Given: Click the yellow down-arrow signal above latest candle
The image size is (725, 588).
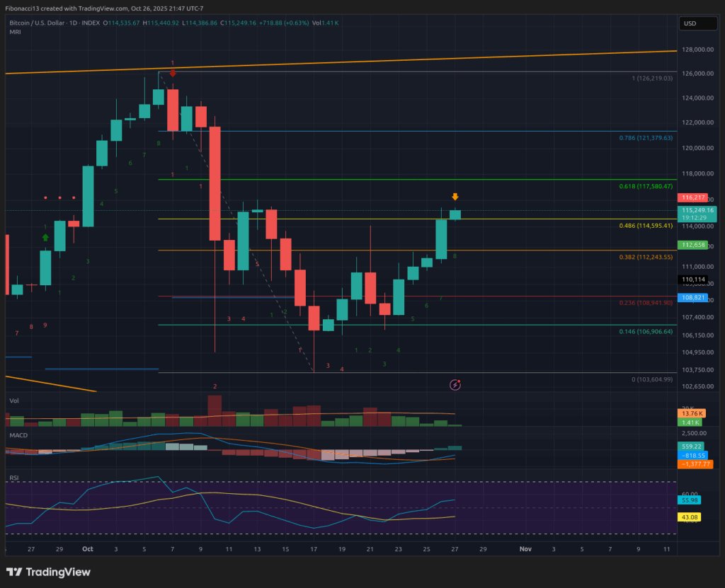Looking at the screenshot, I should pyautogui.click(x=455, y=197).
